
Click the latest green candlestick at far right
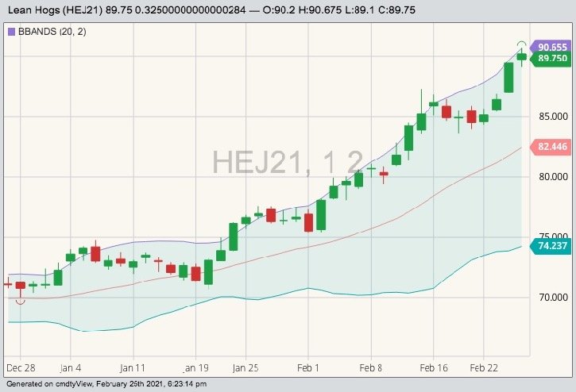(521, 56)
